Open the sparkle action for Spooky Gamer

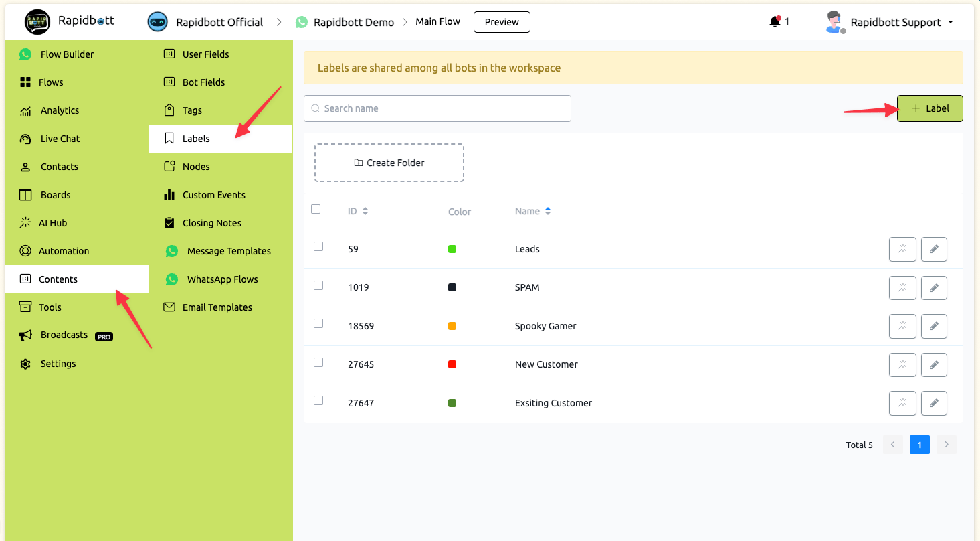902,326
